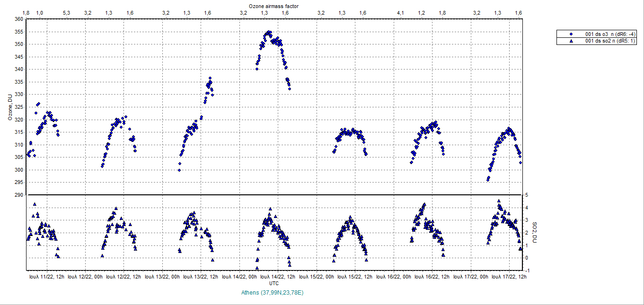This screenshot has width=644, height=305.
Task: Click the 5,3 airmass factor value
Action: pos(67,12)
